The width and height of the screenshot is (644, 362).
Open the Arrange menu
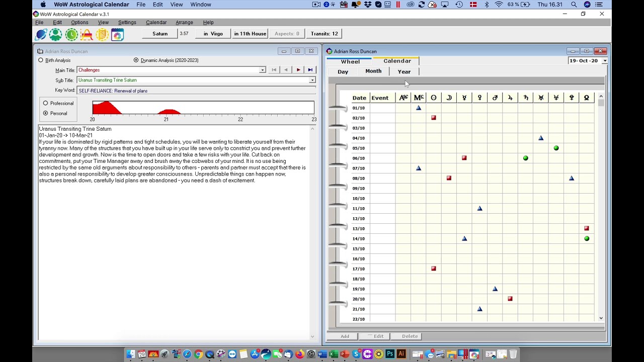click(x=184, y=23)
